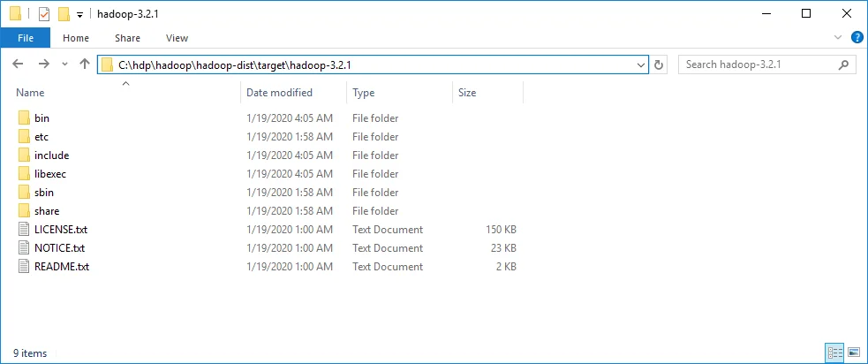The width and height of the screenshot is (868, 364).
Task: Sort by Date modified column header
Action: coord(279,93)
